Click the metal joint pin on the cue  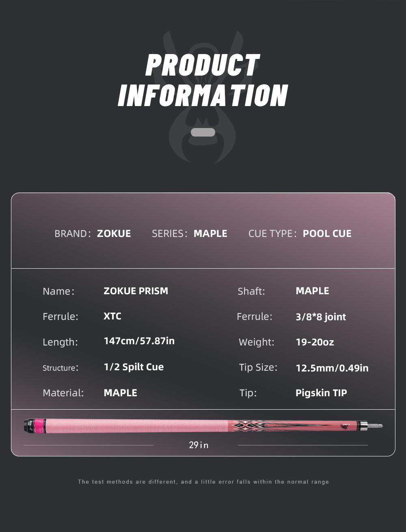tap(374, 426)
